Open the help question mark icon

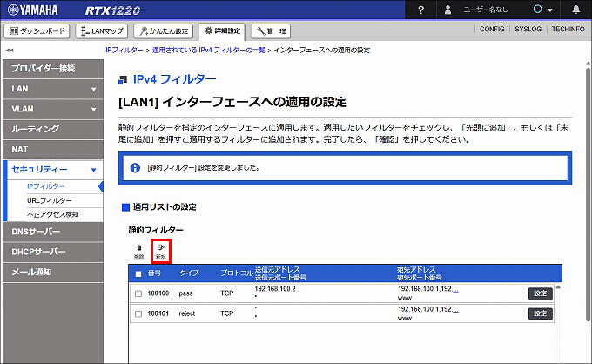pyautogui.click(x=421, y=10)
